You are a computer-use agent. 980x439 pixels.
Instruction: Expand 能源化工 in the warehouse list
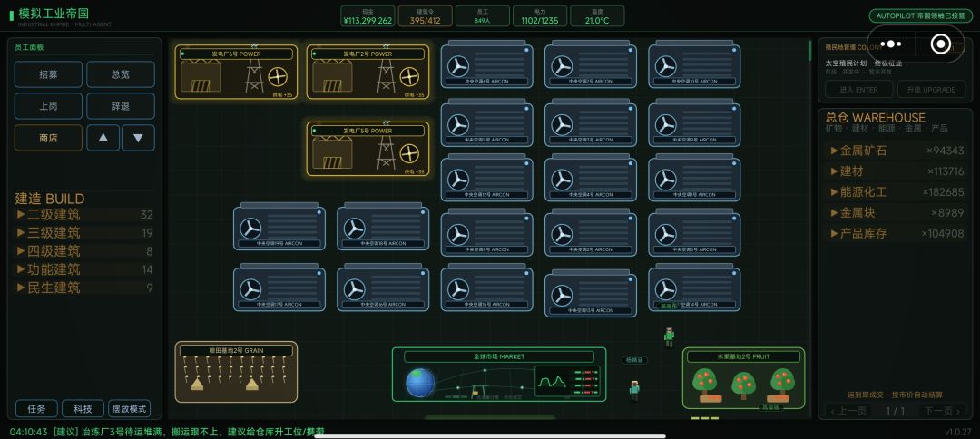(897, 191)
